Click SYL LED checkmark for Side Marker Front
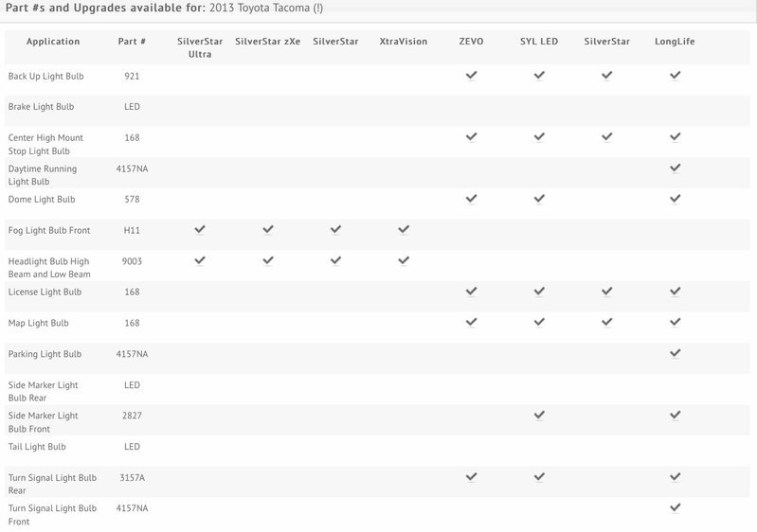Image resolution: width=757 pixels, height=532 pixels. (539, 415)
